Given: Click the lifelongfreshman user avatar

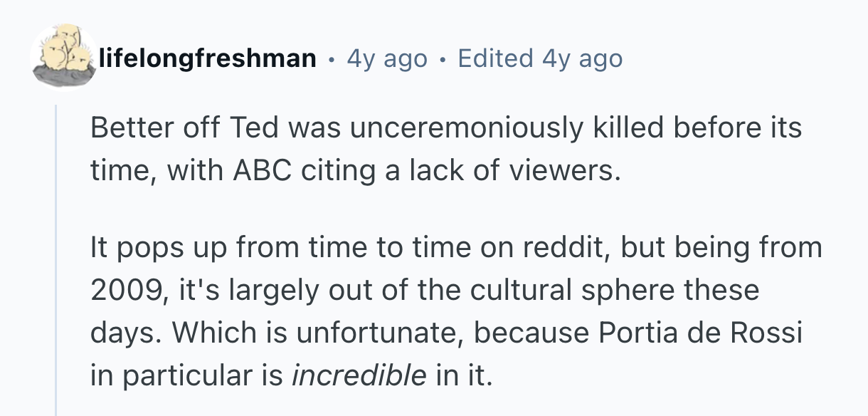Looking at the screenshot, I should pos(65,57).
